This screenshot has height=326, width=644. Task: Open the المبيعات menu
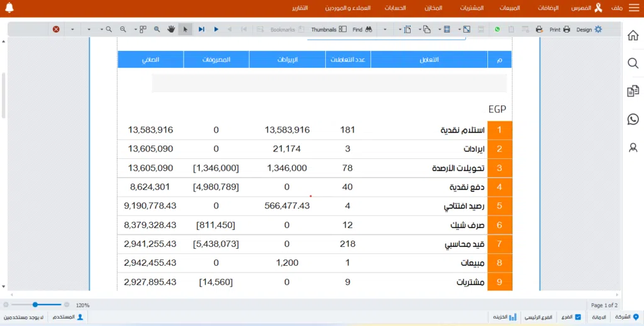tap(509, 8)
